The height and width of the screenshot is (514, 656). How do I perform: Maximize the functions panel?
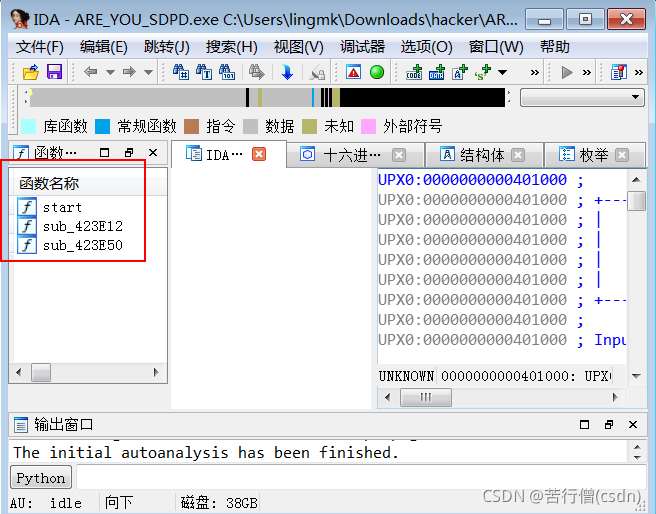pyautogui.click(x=104, y=153)
